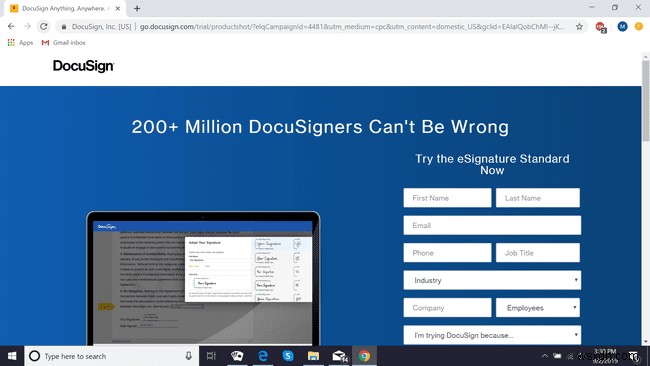Click the laptop product screenshot image
This screenshot has height=366, width=650.
(x=203, y=278)
